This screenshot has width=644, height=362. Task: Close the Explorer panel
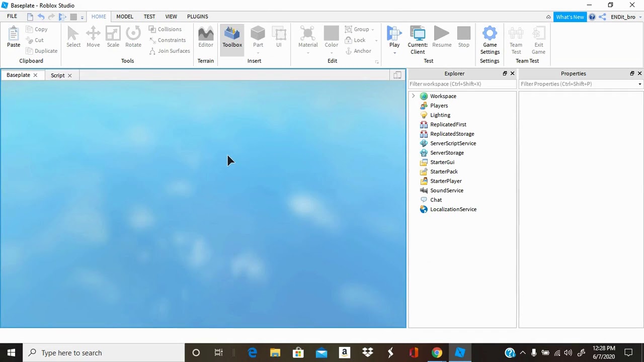tap(512, 73)
